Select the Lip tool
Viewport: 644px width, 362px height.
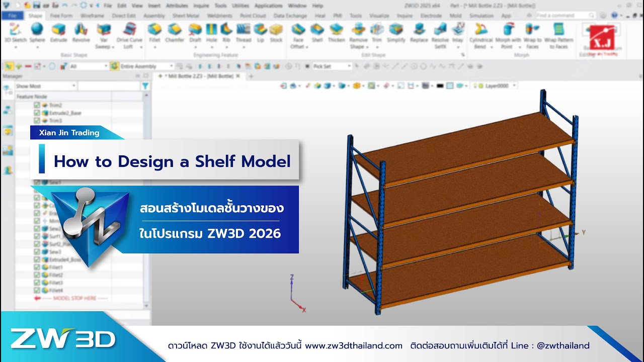point(260,34)
